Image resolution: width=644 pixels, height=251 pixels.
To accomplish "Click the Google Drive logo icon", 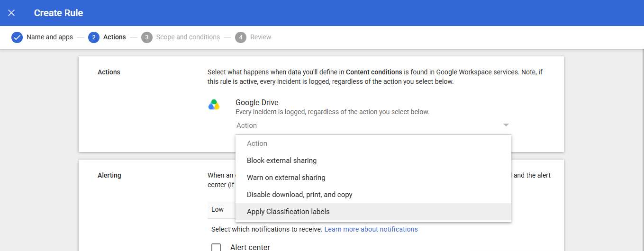I will 214,105.
